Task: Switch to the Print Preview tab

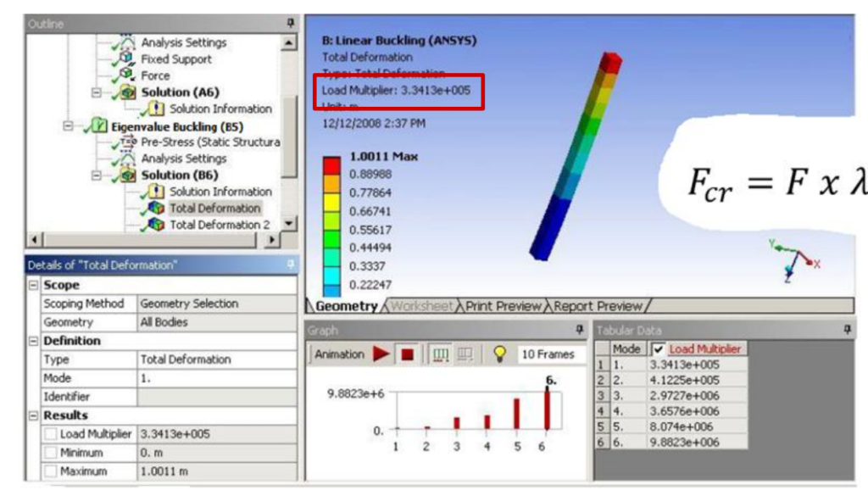Action: click(503, 306)
